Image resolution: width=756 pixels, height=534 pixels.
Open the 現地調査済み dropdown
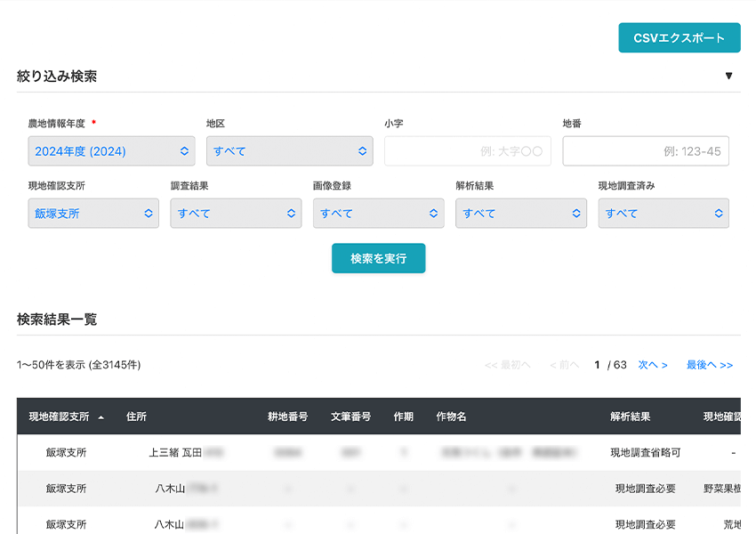(x=664, y=214)
